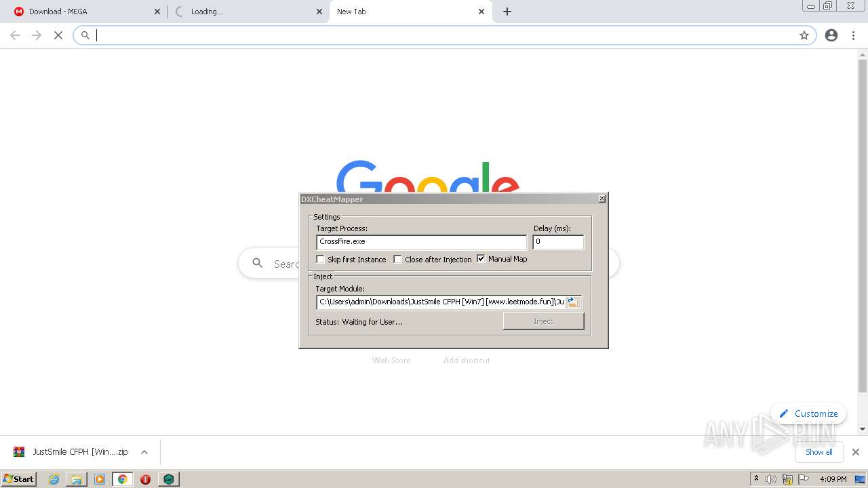Open the Opera icon in taskbar

click(x=145, y=479)
